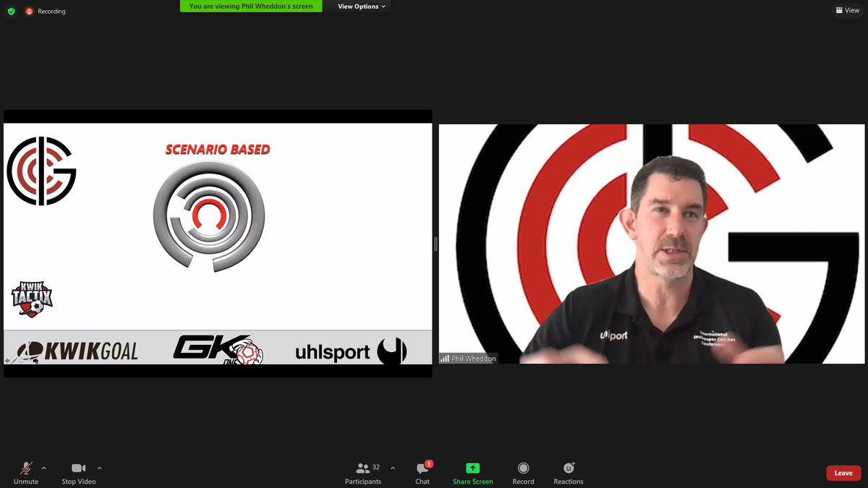
Task: Click the green Share Screen button
Action: (x=472, y=473)
